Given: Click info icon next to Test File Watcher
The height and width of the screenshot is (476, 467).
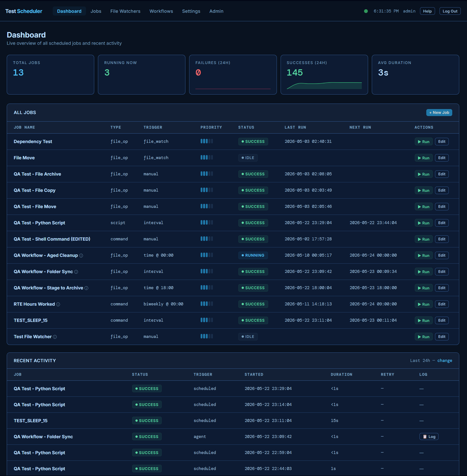Looking at the screenshot, I should click(x=55, y=337).
